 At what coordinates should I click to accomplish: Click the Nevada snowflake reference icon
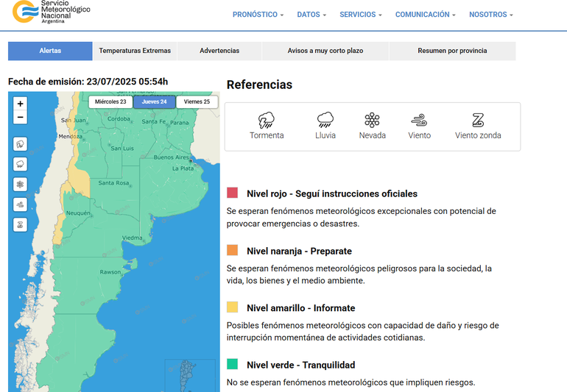coord(372,120)
